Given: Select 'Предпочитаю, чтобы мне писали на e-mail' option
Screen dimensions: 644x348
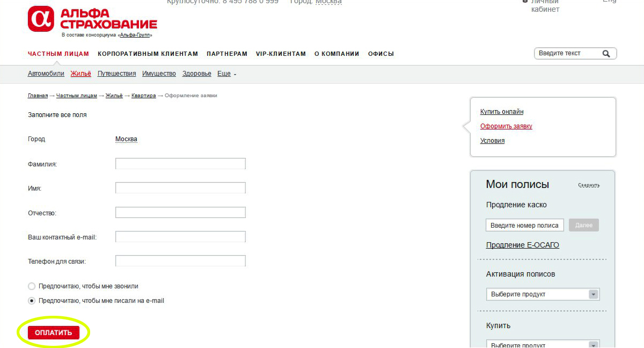Looking at the screenshot, I should [x=32, y=301].
